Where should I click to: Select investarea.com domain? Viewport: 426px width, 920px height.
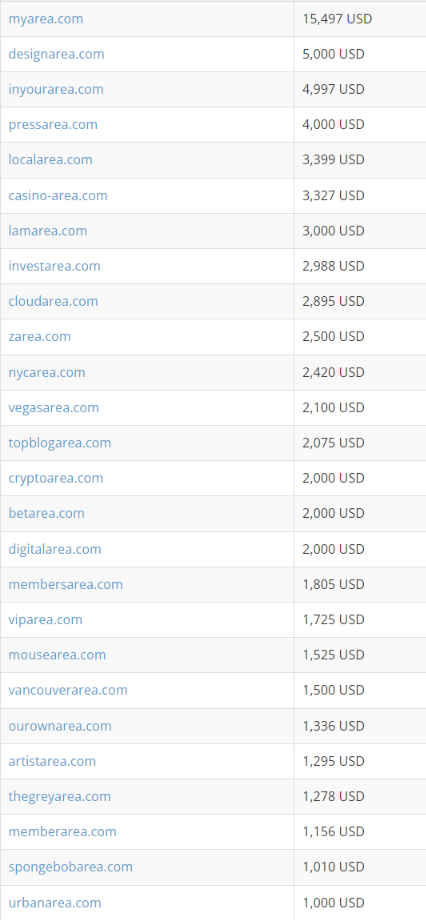(x=55, y=266)
